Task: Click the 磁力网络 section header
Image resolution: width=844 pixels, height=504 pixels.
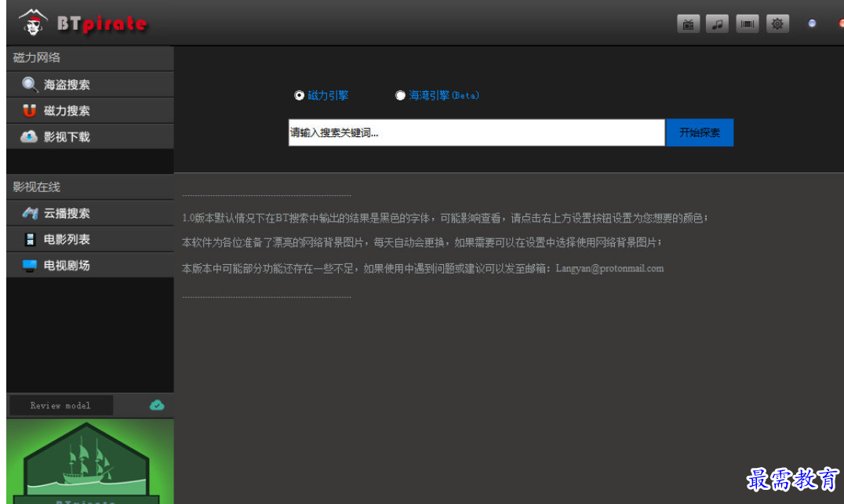Action: 90,57
